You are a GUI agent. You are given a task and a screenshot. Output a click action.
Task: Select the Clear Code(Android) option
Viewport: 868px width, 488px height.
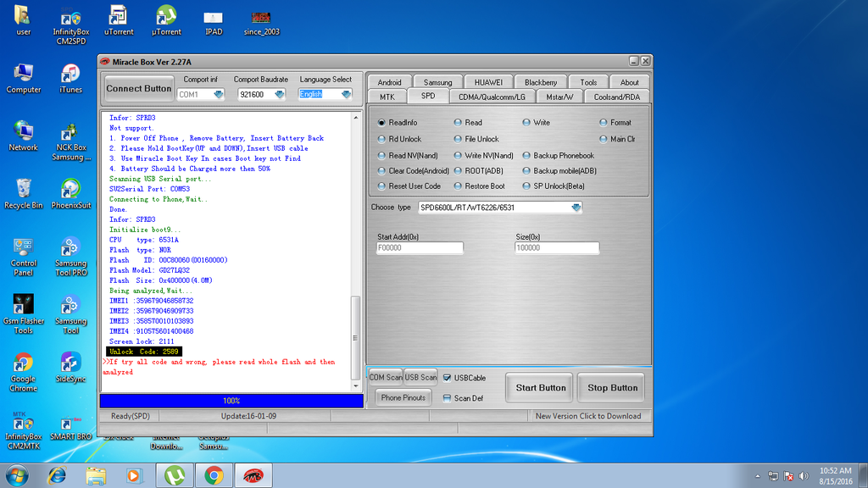coord(414,171)
